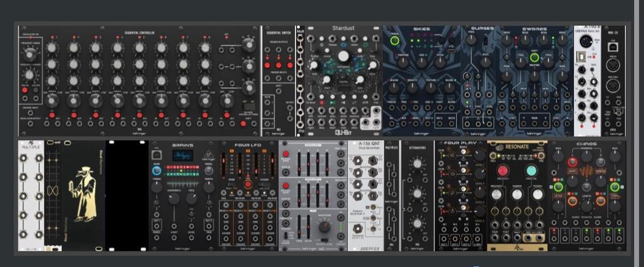The image size is (644, 267).
Task: Click the Texture knob on Skies
Action: (431, 87)
